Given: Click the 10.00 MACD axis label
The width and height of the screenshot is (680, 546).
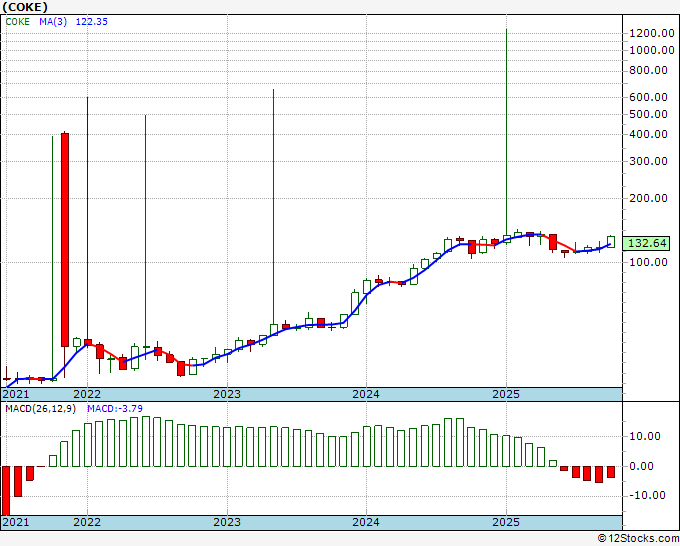Looking at the screenshot, I should (645, 436).
